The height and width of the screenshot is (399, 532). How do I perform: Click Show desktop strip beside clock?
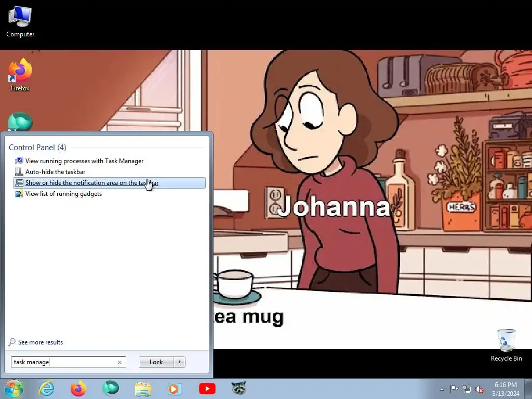coord(528,389)
